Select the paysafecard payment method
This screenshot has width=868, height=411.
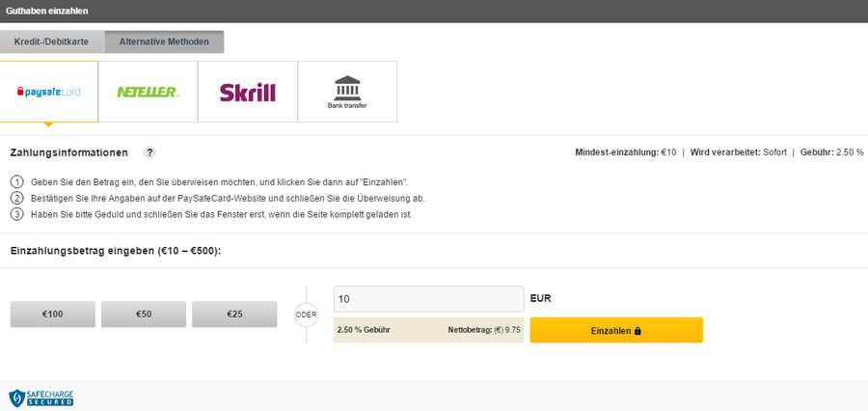click(49, 92)
